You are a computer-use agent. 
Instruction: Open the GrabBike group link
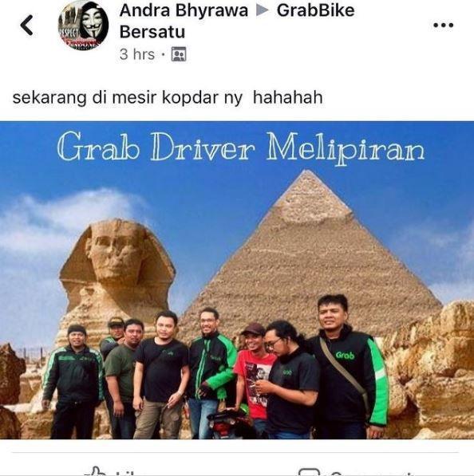pos(316,10)
